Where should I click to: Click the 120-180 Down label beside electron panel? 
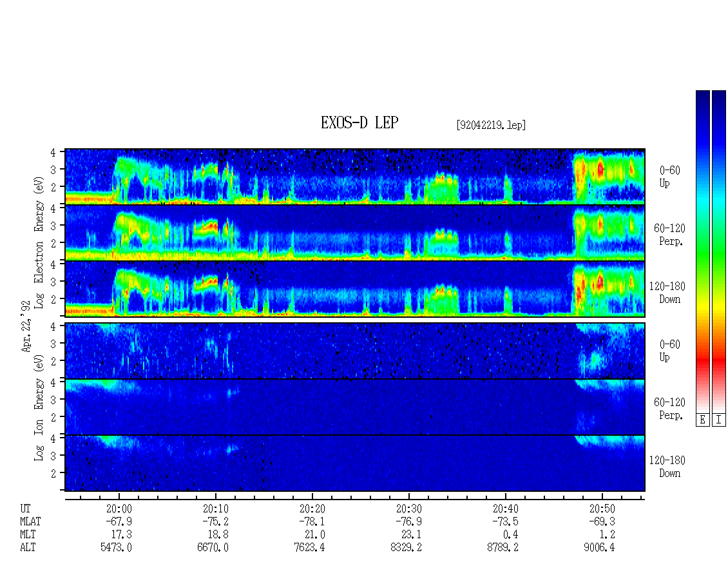(x=667, y=293)
